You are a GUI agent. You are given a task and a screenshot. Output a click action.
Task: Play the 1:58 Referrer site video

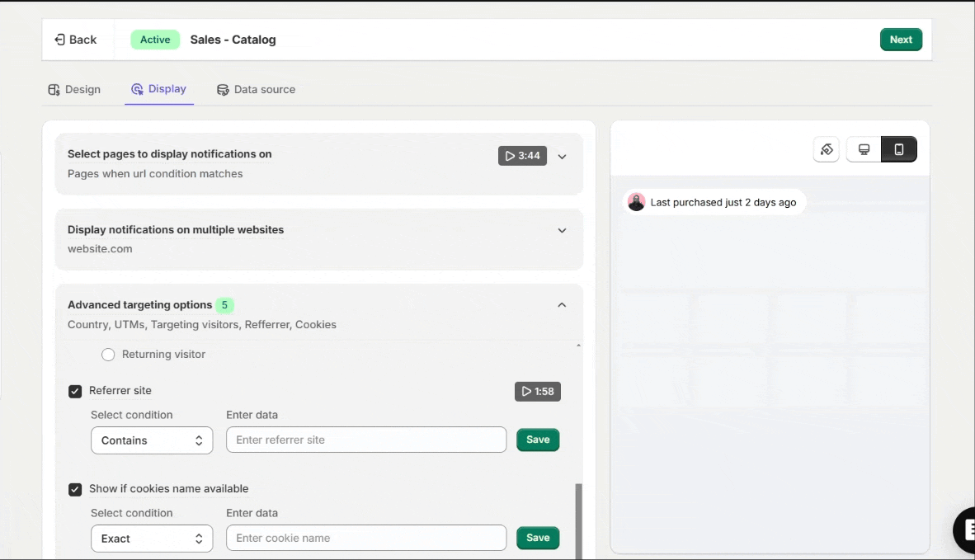pos(538,391)
